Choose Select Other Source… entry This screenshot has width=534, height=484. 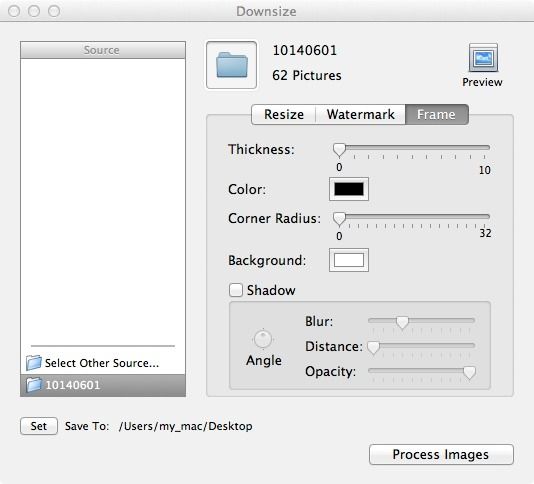103,363
